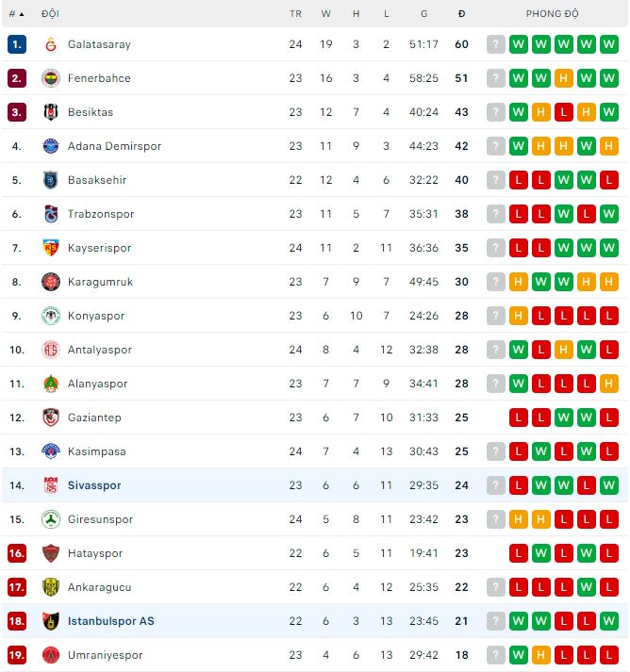Sort standings by W wins column
The width and height of the screenshot is (630, 672).
[326, 14]
